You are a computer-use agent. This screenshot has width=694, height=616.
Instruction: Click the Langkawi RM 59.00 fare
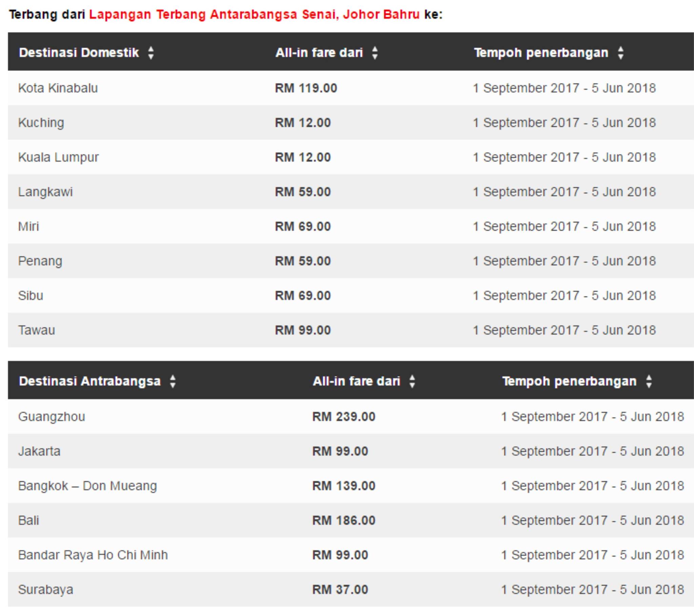click(303, 192)
